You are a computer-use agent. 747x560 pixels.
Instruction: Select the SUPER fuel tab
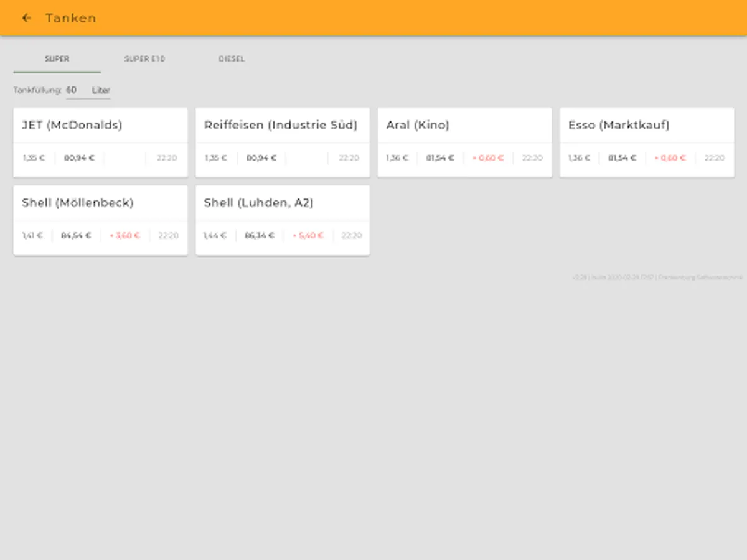57,59
